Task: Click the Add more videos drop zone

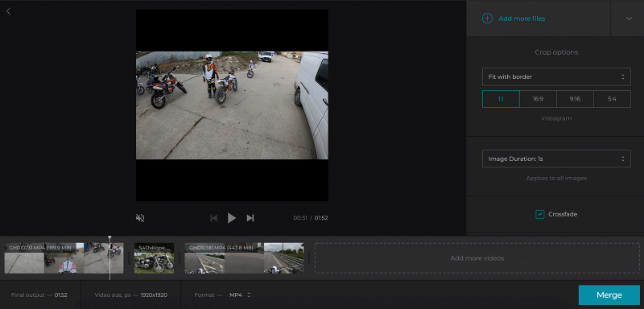Action: point(477,258)
